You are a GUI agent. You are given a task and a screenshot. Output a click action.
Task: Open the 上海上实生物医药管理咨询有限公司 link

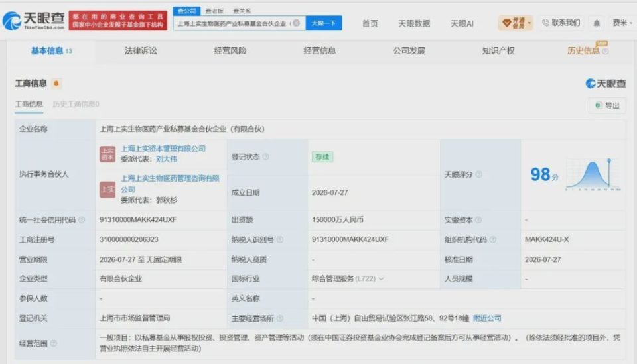pos(170,184)
